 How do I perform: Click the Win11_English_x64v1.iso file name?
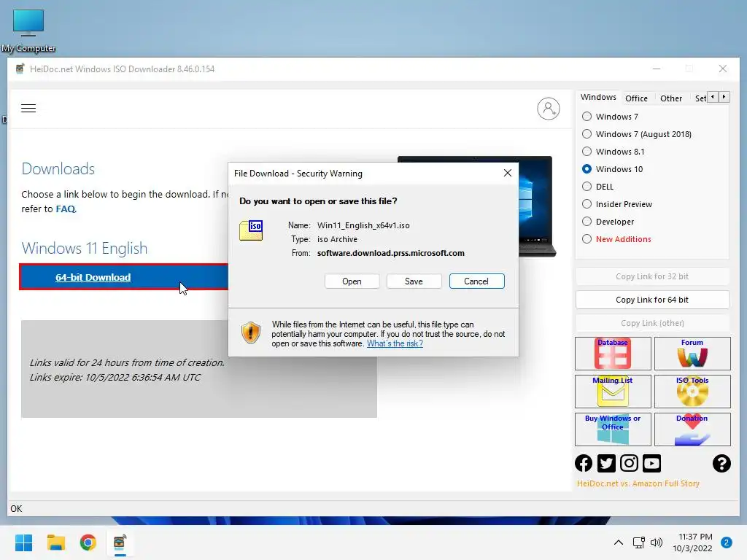coord(363,225)
